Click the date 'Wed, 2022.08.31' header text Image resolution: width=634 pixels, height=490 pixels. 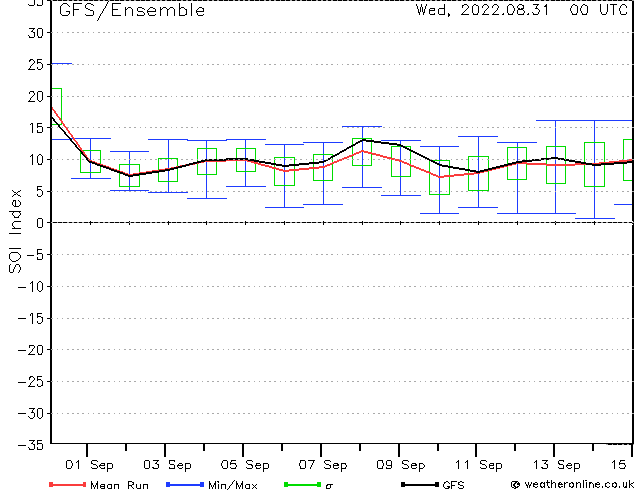[x=483, y=10]
